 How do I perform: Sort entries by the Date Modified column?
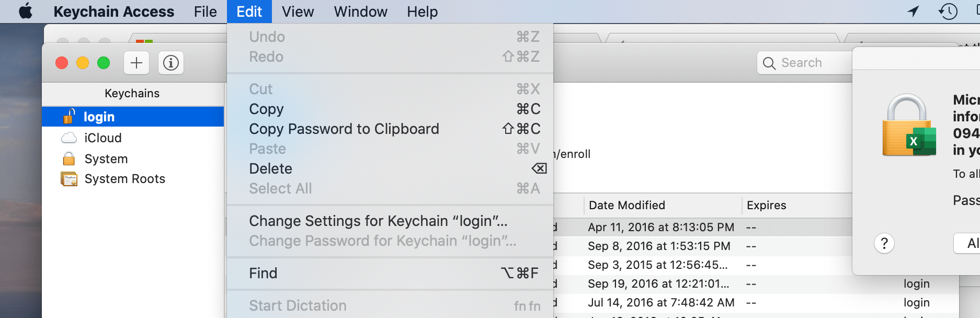coord(627,205)
